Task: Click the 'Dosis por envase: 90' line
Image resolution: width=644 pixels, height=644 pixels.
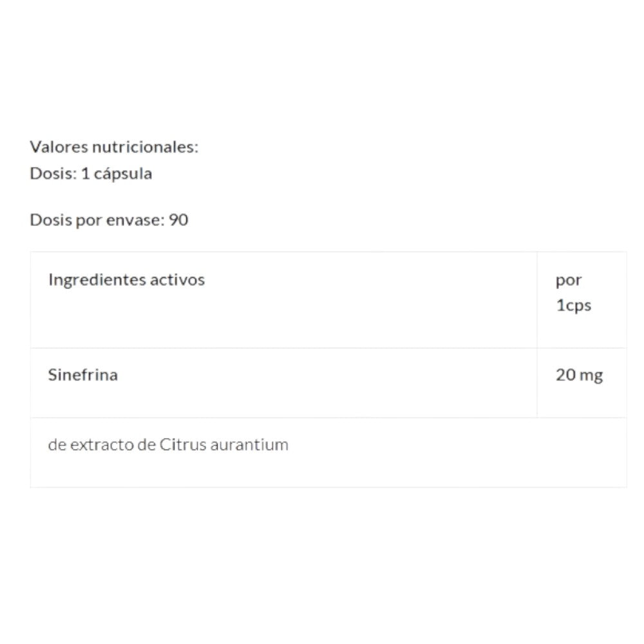Action: coord(109,220)
